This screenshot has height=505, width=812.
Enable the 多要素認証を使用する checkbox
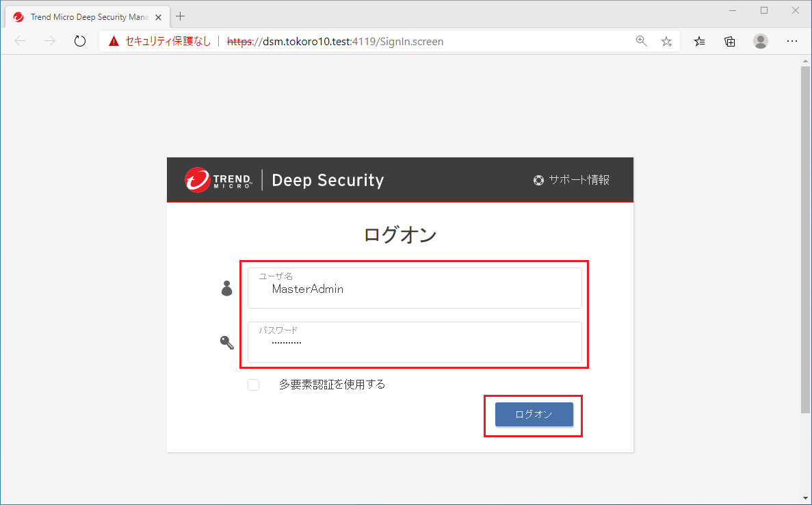coord(253,385)
